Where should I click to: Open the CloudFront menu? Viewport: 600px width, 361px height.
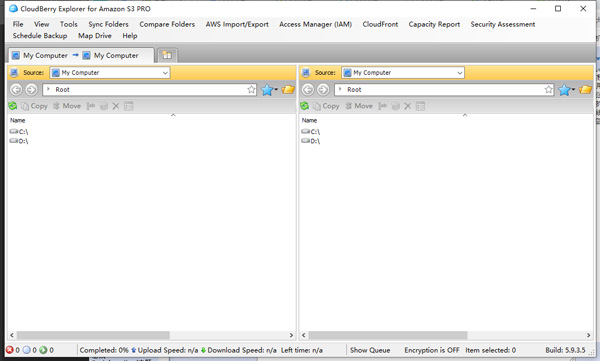(x=380, y=24)
